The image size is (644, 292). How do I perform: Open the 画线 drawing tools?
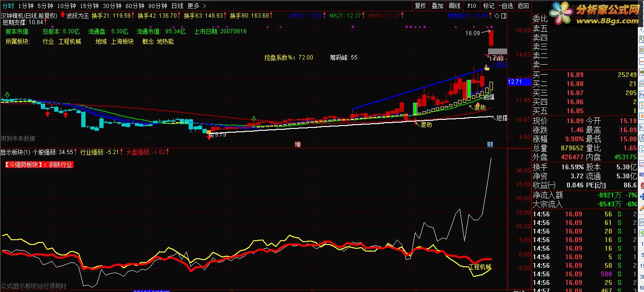tap(454, 6)
